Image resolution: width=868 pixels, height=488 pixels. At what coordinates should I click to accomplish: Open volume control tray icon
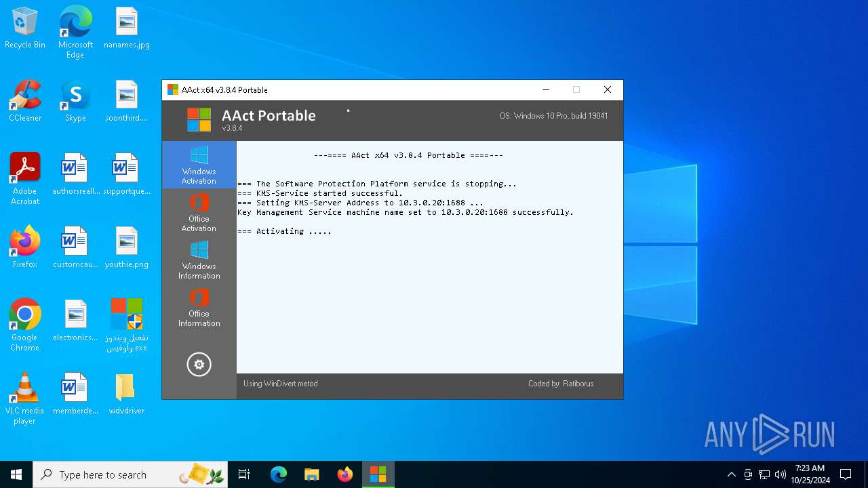(781, 474)
